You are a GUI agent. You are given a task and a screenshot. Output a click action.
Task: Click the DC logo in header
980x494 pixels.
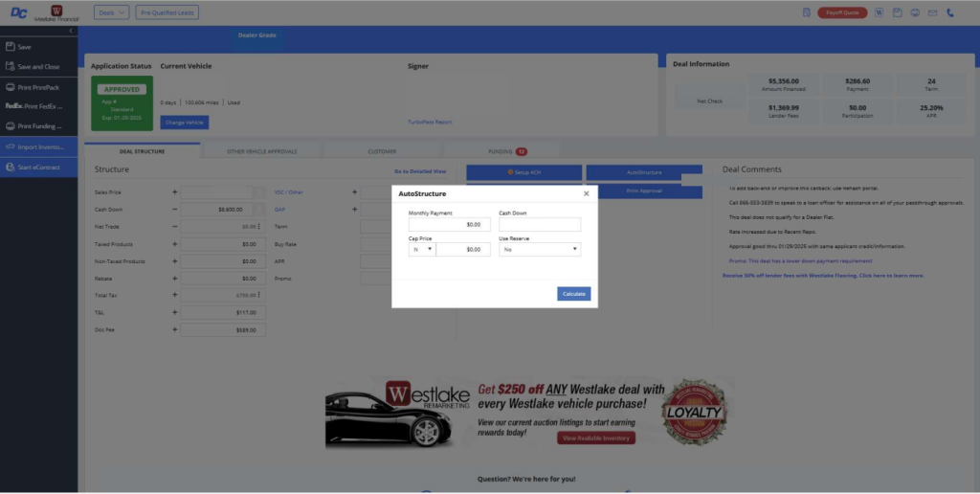19,12
